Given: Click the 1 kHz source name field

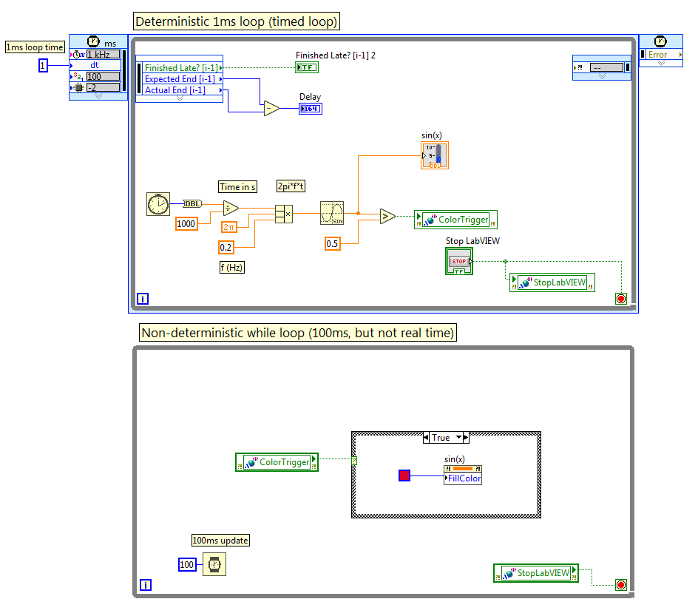Looking at the screenshot, I should click(x=103, y=54).
